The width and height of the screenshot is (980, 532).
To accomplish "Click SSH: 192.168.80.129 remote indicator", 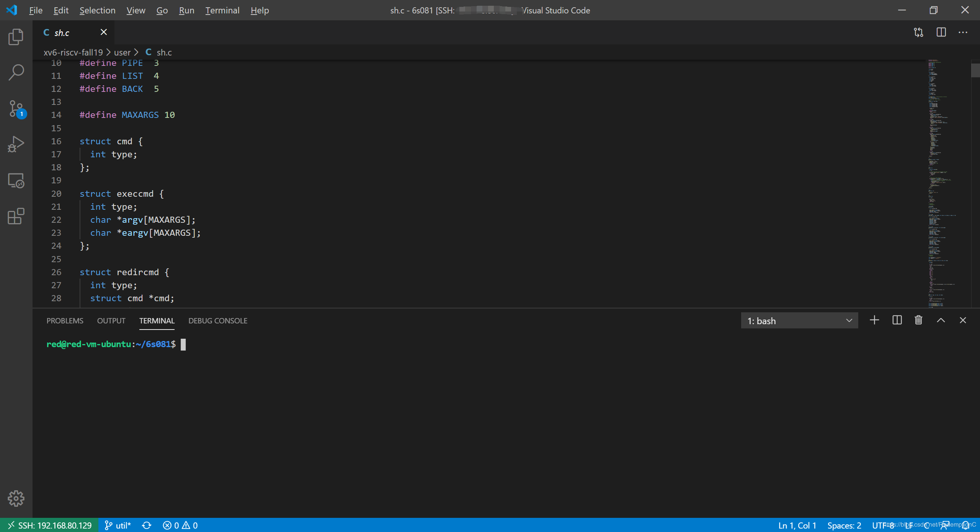I will coord(50,525).
